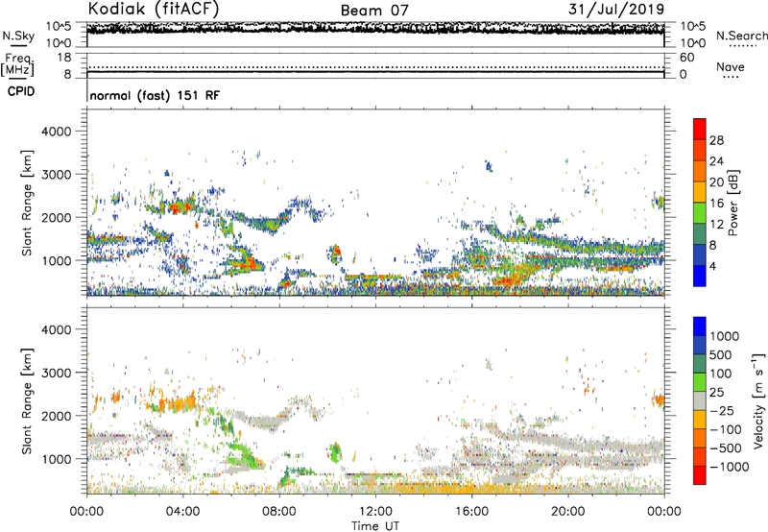Screen dimensions: 768x532
Task: Click the "500" value on Velocity colorbar
Action: pyautogui.click(x=723, y=355)
